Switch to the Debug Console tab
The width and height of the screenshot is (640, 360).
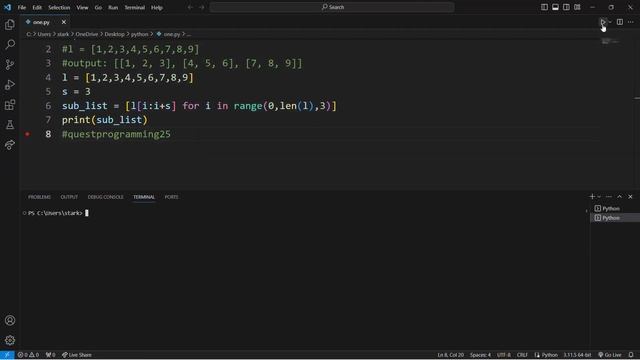click(105, 197)
